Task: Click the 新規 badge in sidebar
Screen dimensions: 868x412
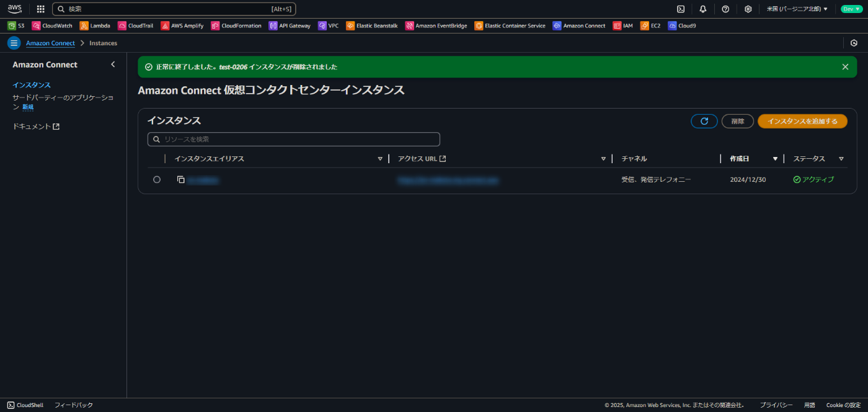Action: coord(28,107)
